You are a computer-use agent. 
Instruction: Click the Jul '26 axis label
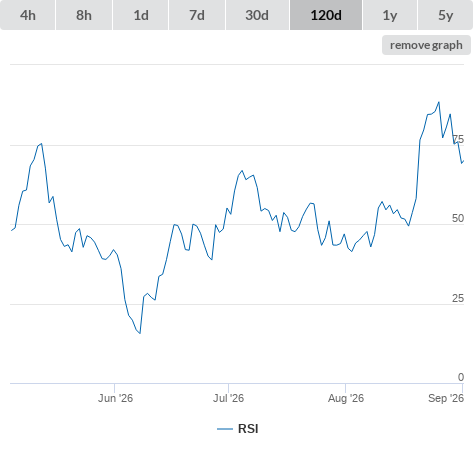228,398
